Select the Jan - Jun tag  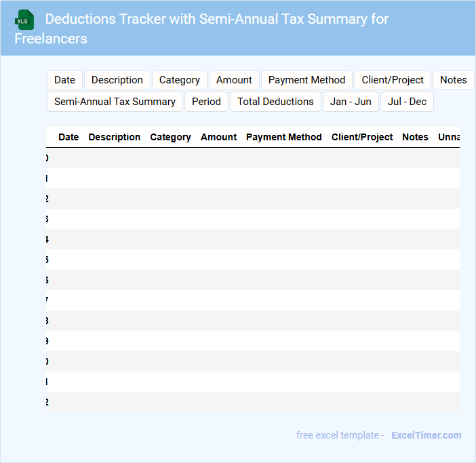pyautogui.click(x=351, y=102)
